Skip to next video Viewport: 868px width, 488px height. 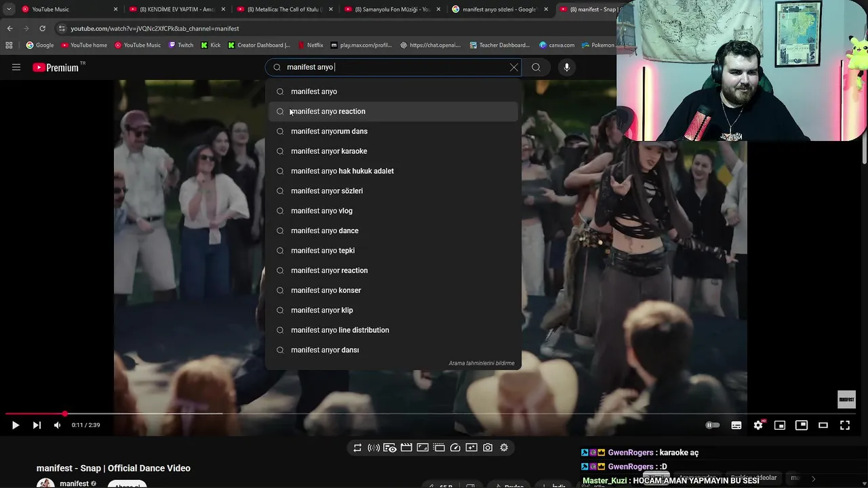(x=37, y=425)
